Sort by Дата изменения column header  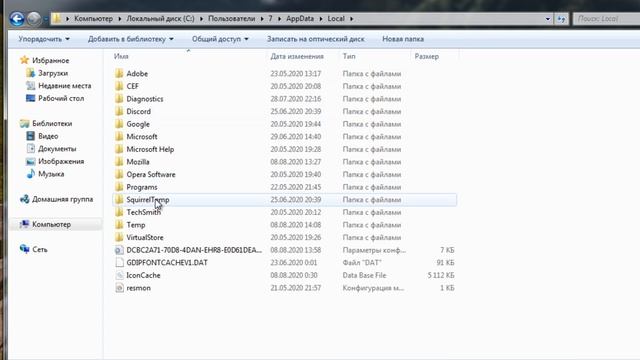tap(297, 56)
